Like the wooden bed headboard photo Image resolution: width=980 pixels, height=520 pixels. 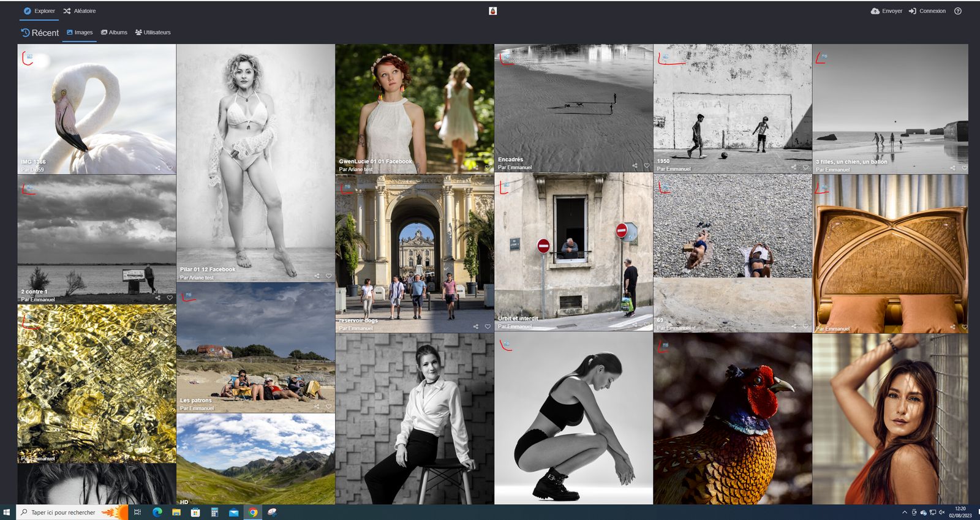[x=964, y=327]
